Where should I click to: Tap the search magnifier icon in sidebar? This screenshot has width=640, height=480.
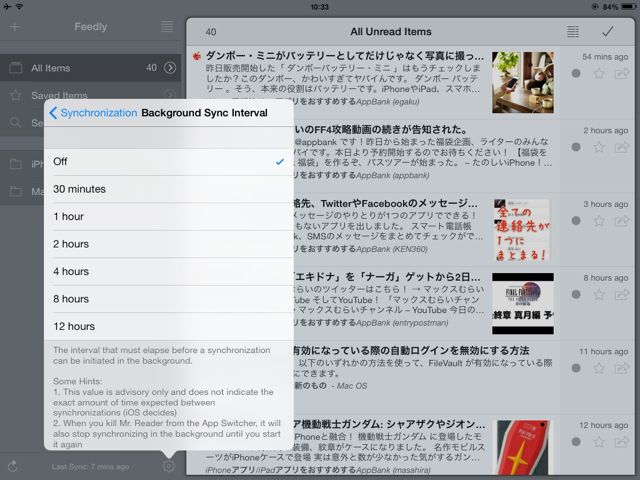click(15, 122)
